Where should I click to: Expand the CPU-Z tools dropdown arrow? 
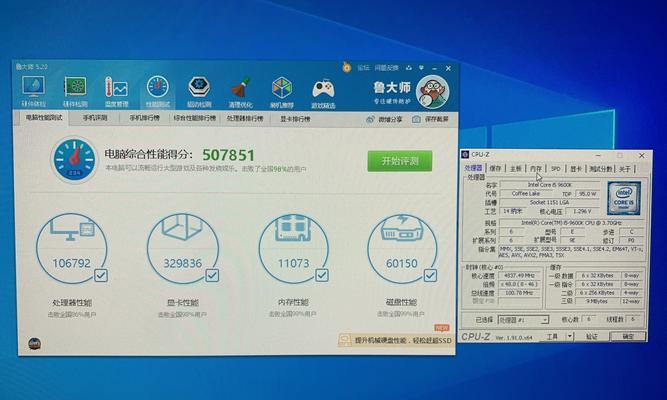pos(570,337)
